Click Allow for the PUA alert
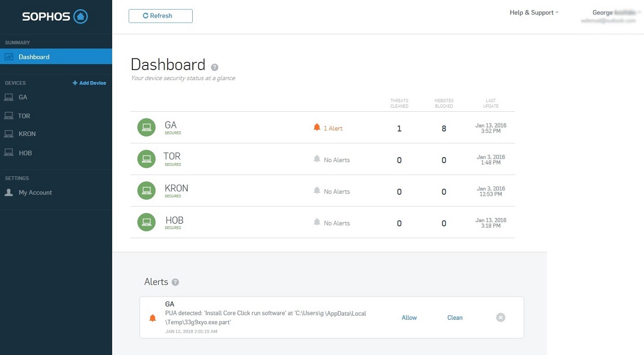644x355 pixels. 409,318
